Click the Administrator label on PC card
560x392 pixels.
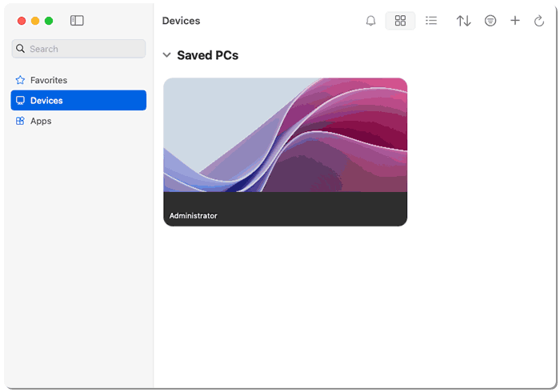point(193,216)
